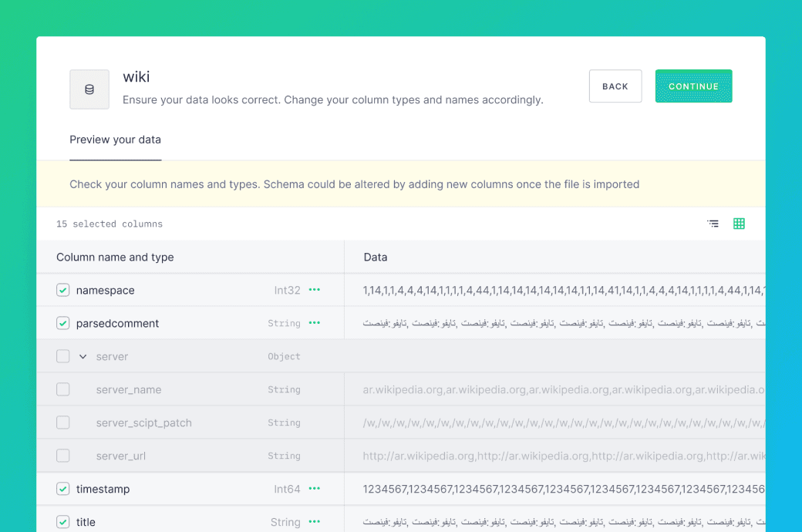This screenshot has width=802, height=532.
Task: Check the server_name column checkbox
Action: [x=63, y=389]
